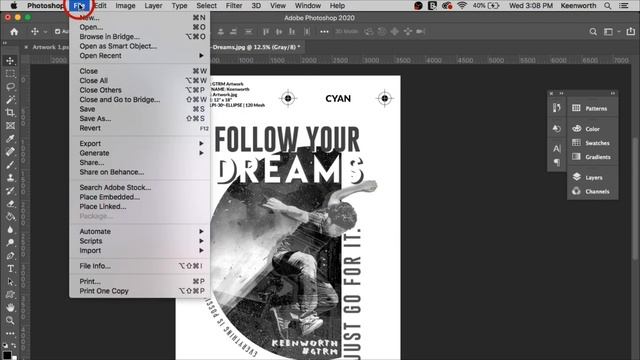Select the Healing Brush tool

pyautogui.click(x=10, y=152)
